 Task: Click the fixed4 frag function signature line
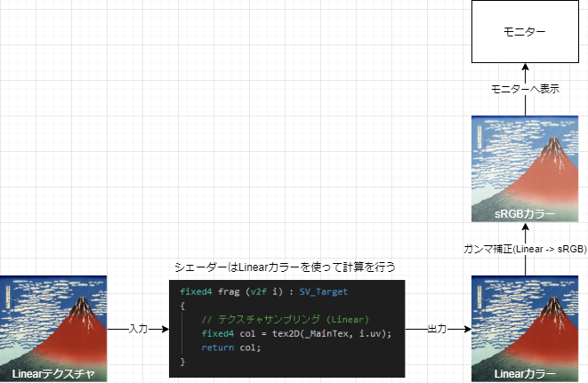[263, 291]
